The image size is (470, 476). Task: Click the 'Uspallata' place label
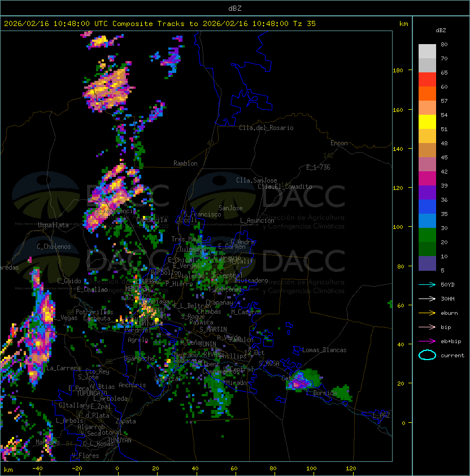[53, 225]
